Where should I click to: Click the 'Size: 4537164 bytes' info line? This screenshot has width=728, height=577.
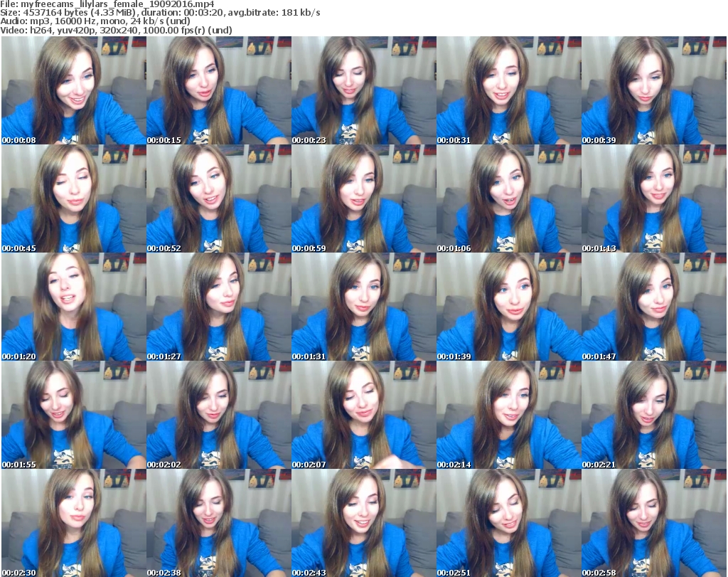pyautogui.click(x=160, y=13)
